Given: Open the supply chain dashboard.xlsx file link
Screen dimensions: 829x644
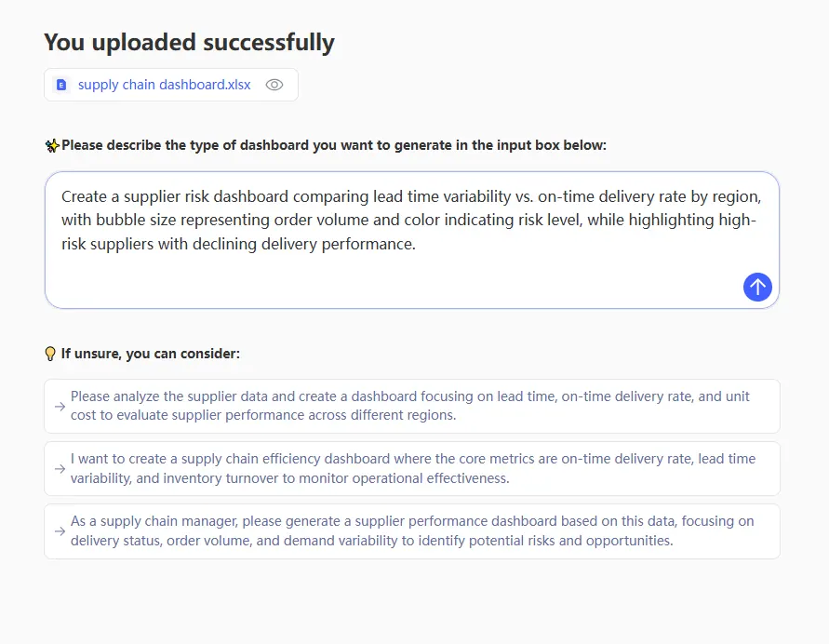Looking at the screenshot, I should pos(164,85).
